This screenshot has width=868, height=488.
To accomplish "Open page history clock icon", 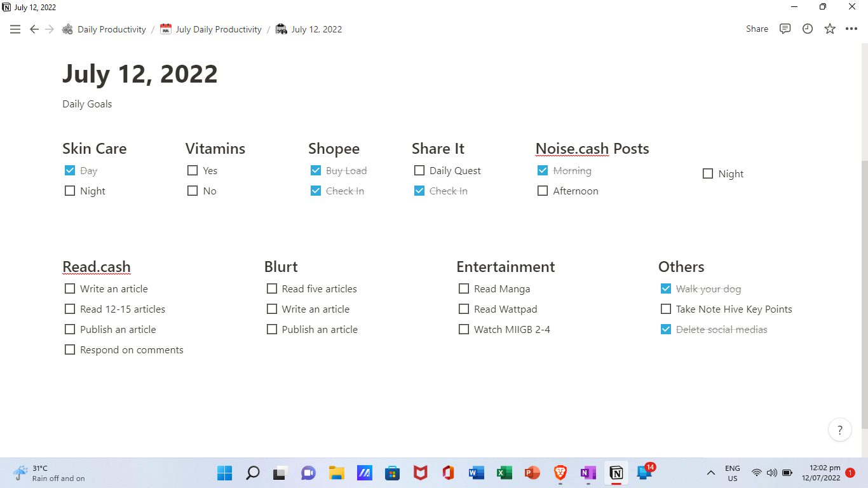I will pos(808,29).
